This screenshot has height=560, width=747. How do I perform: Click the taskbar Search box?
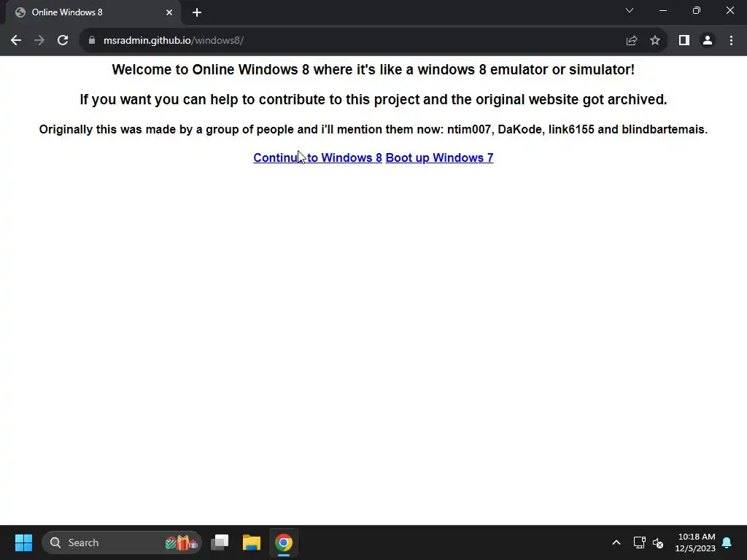click(122, 542)
